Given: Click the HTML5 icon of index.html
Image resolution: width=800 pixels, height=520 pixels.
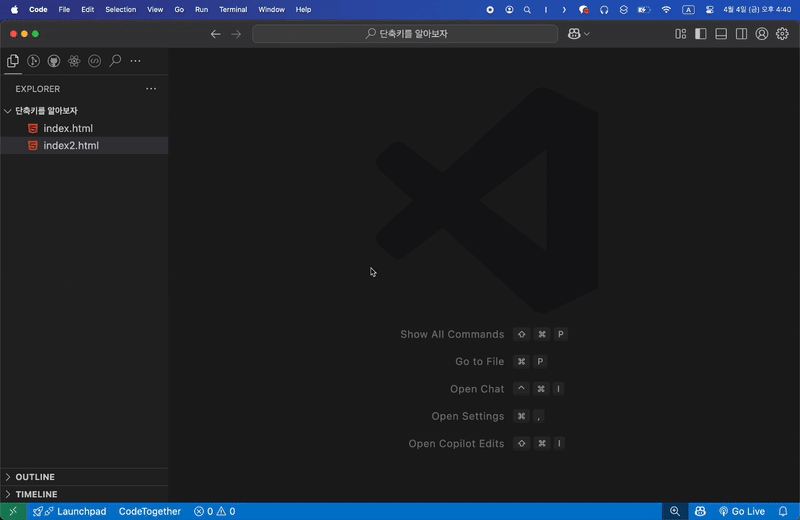Looking at the screenshot, I should 33,128.
